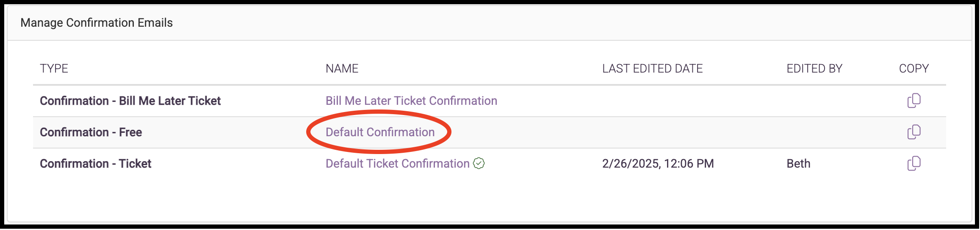This screenshot has width=980, height=230.
Task: Click the LAST EDITED DATE column header
Action: coord(652,69)
